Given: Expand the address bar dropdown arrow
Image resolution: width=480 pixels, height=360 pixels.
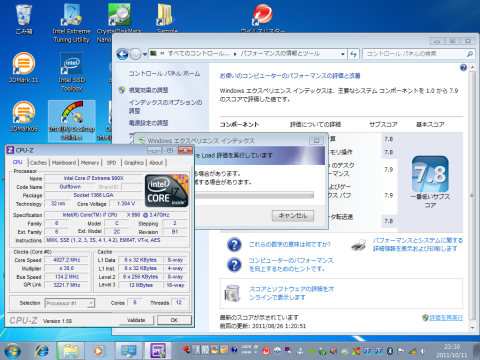Looking at the screenshot, I should 343,54.
